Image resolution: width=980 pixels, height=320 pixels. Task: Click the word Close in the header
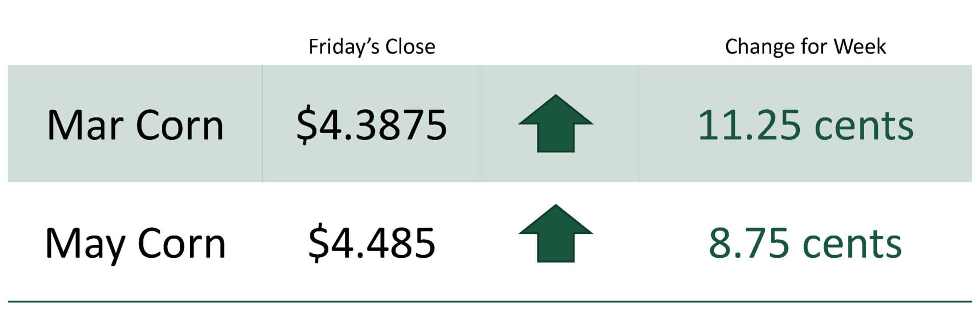pos(410,47)
